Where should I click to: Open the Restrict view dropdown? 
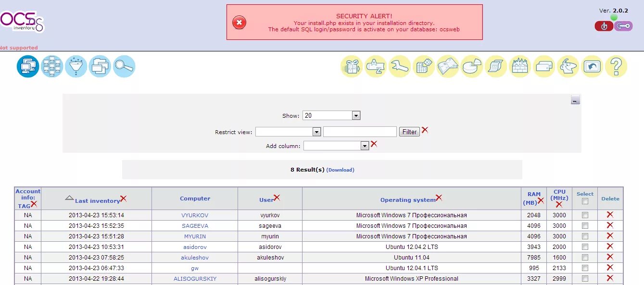pyautogui.click(x=288, y=132)
